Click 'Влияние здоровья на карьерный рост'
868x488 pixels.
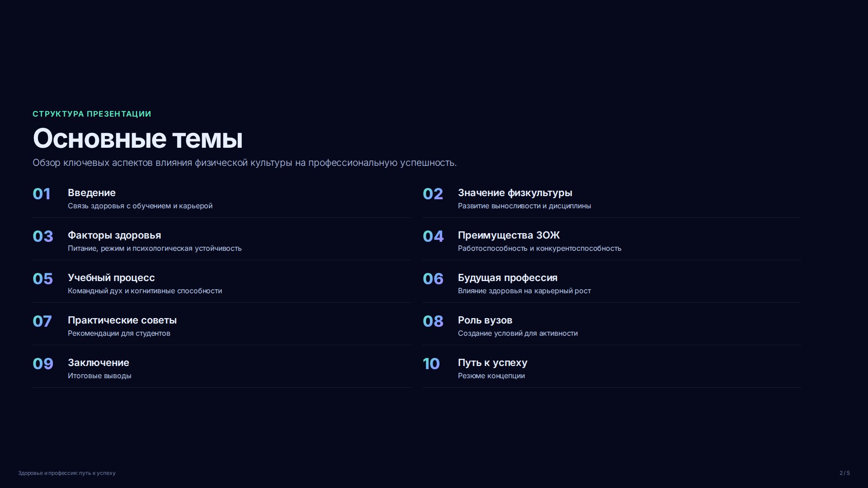524,291
